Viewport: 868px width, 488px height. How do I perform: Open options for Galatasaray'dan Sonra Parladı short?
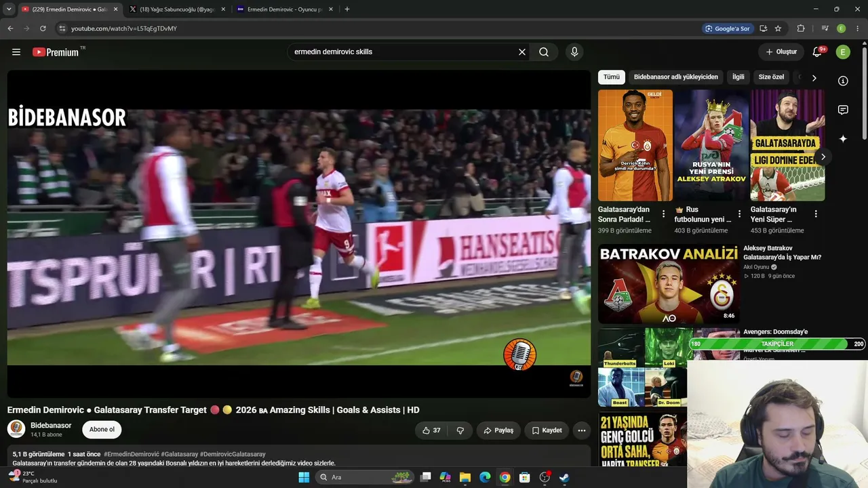[x=663, y=214]
